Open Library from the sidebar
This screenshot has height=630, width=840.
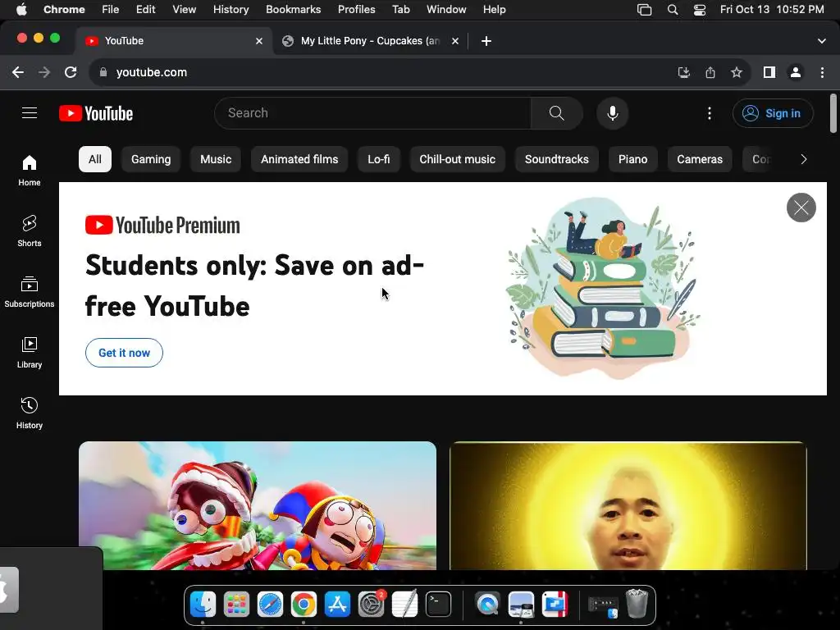coord(30,352)
